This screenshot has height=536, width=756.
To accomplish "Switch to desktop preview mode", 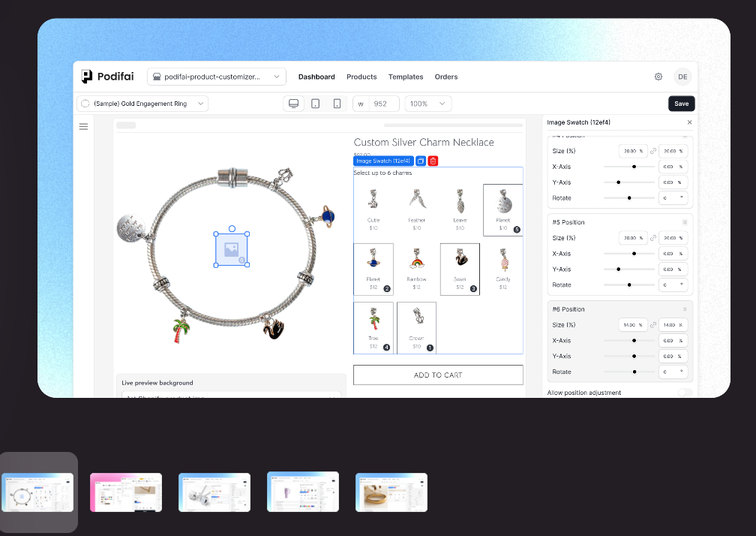I will 294,104.
